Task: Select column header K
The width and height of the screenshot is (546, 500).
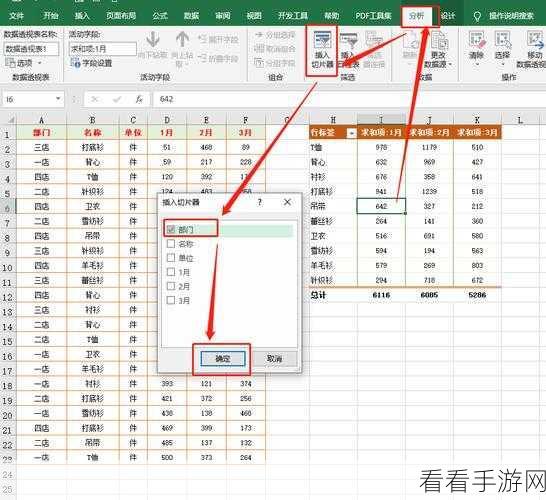Action: tap(477, 120)
